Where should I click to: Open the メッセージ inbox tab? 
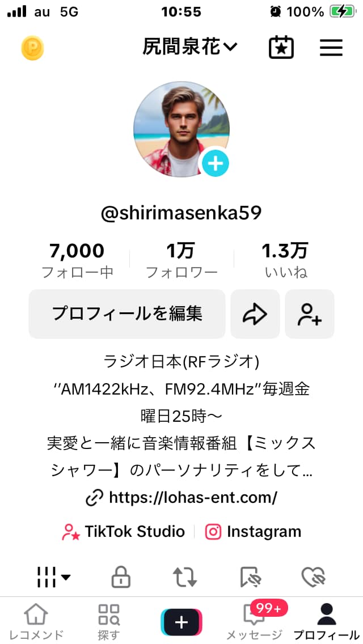click(254, 622)
